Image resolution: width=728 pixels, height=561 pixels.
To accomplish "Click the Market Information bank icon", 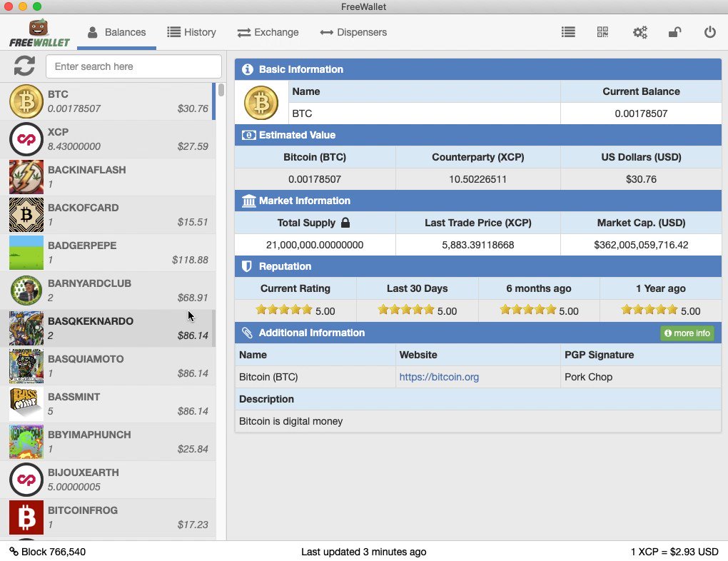I will coord(249,201).
